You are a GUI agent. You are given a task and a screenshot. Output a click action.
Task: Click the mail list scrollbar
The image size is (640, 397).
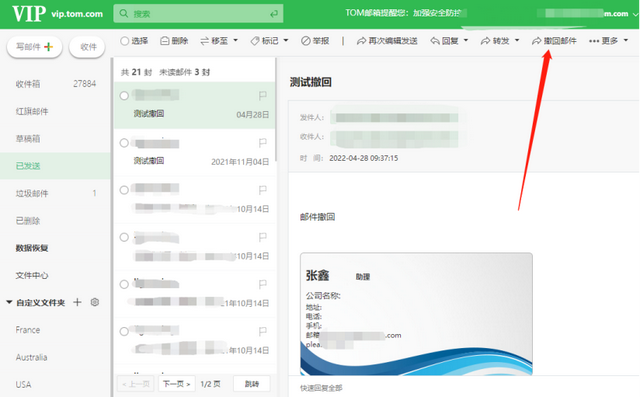tap(276, 110)
